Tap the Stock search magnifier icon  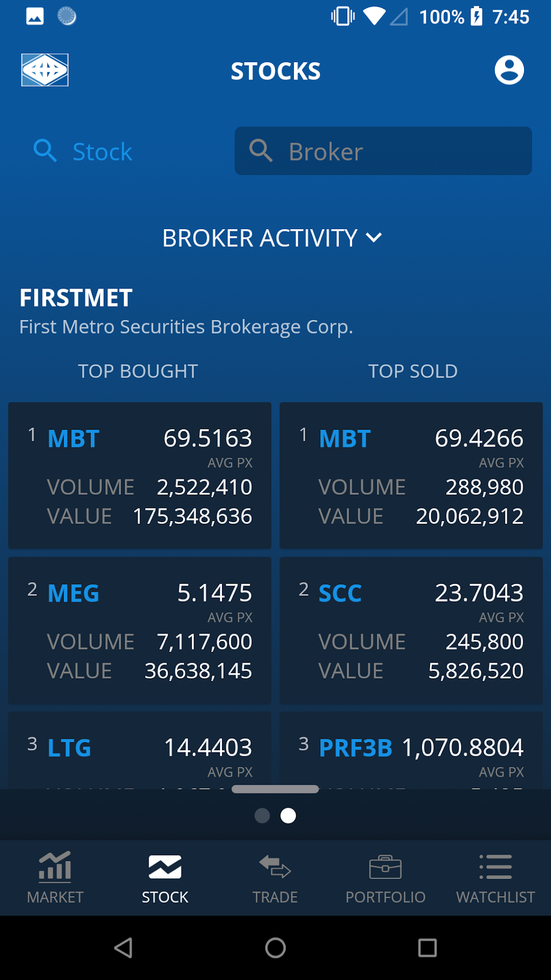45,151
